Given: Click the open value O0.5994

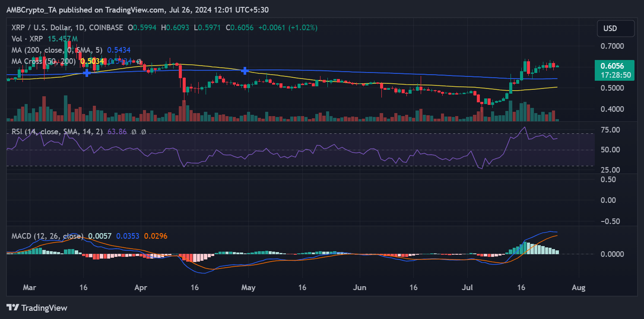Looking at the screenshot, I should pos(143,28).
